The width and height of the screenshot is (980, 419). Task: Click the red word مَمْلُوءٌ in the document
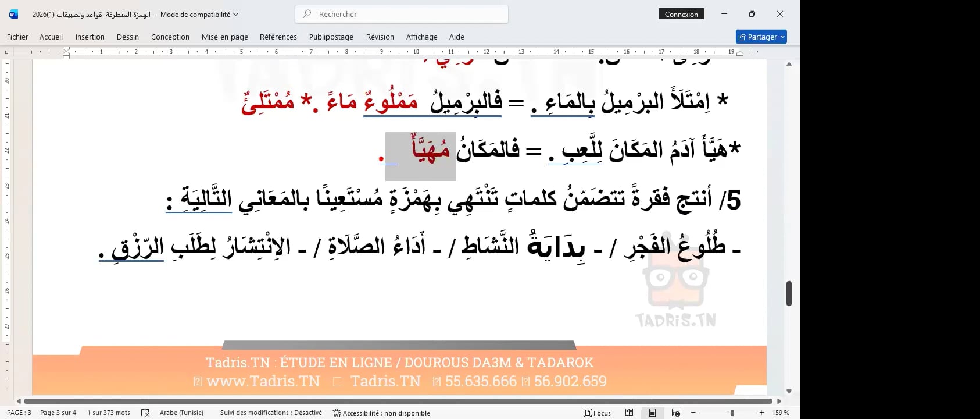(391, 101)
